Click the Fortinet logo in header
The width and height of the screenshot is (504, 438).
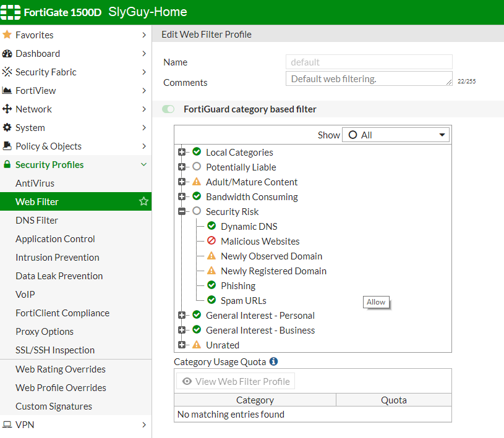coord(12,12)
